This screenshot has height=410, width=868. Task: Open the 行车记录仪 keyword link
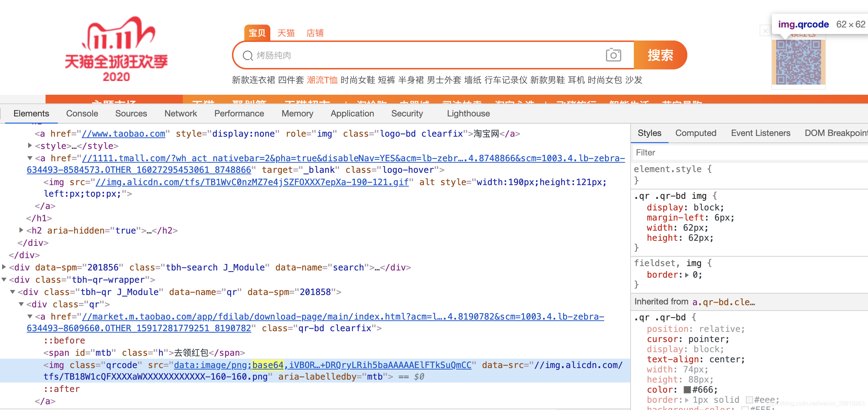[x=506, y=80]
